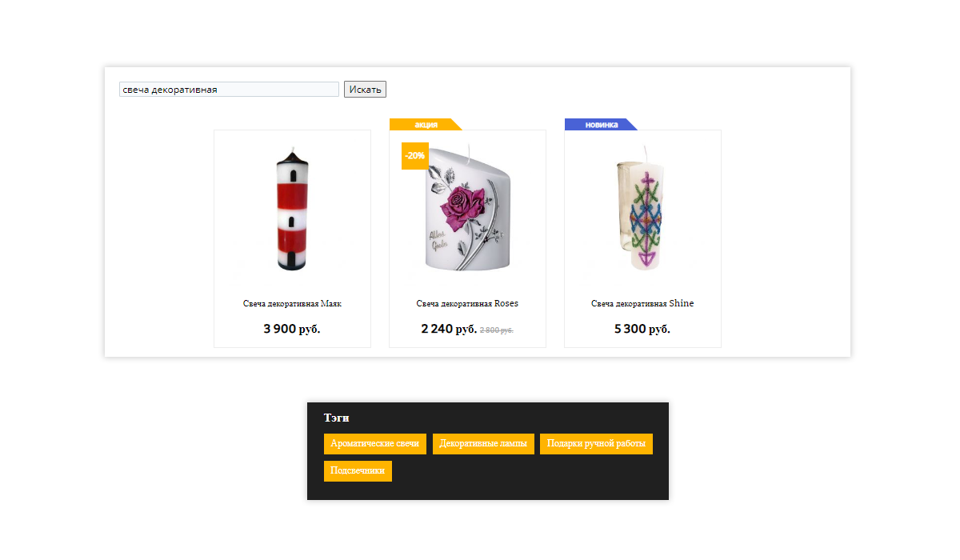Click the yellow 'акция' promo label
Viewport: 960px width, 560px height.
[x=426, y=124]
